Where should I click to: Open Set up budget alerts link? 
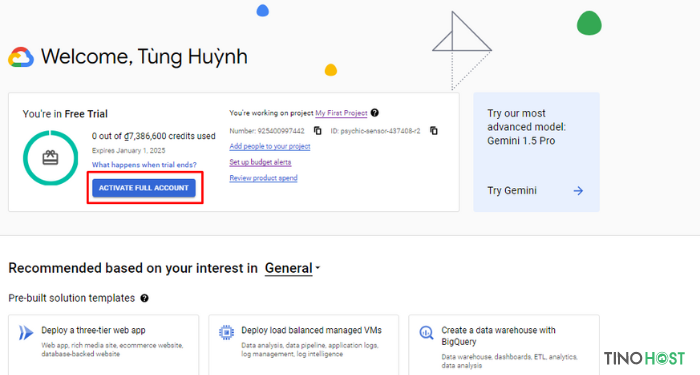pos(260,162)
